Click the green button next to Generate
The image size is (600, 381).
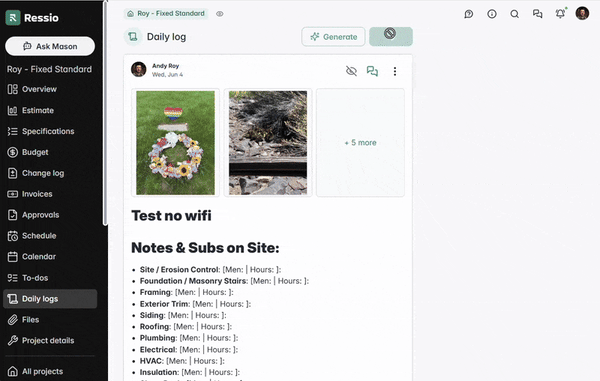point(391,37)
